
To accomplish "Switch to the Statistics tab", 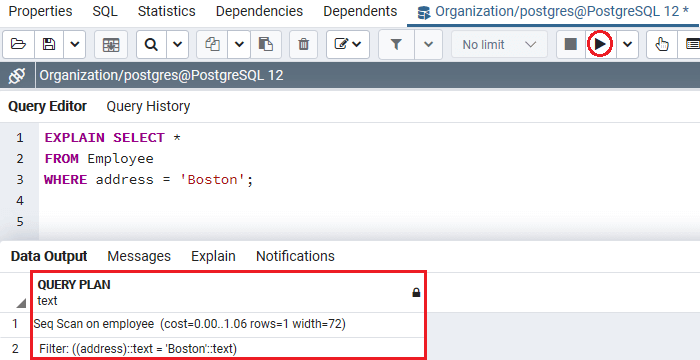I will [x=167, y=11].
